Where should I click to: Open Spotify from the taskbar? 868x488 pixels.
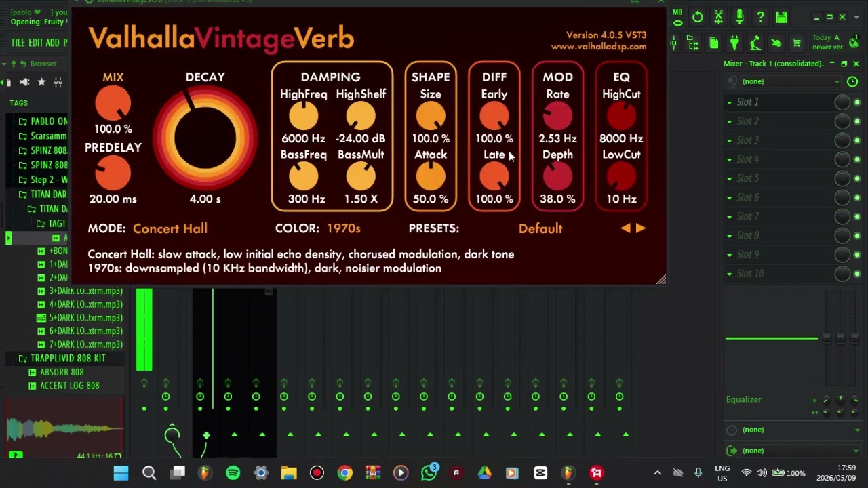[233, 472]
